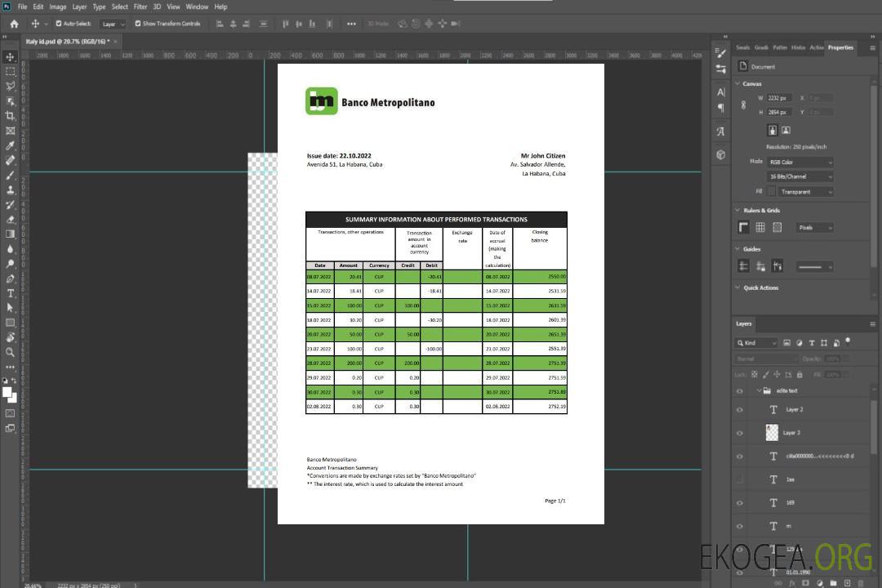Open the 16 Bits/Channel dropdown
The height and width of the screenshot is (588, 882).
point(800,176)
